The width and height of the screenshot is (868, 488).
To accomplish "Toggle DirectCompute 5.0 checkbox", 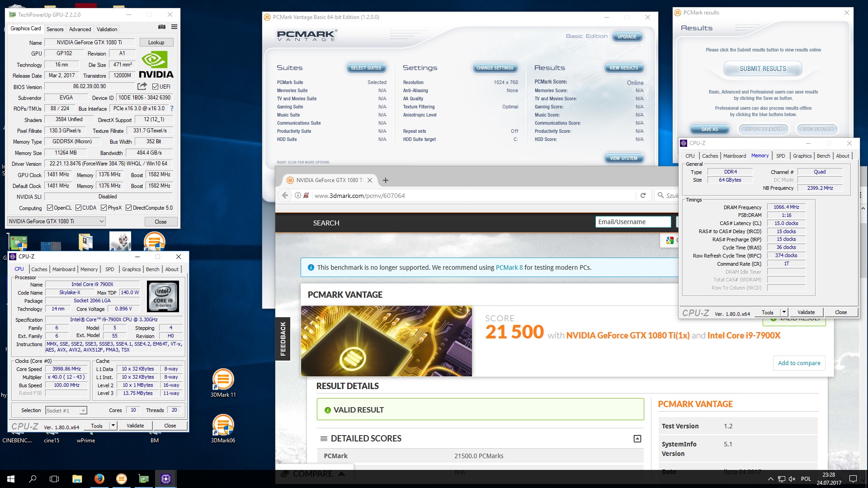I will coord(128,208).
